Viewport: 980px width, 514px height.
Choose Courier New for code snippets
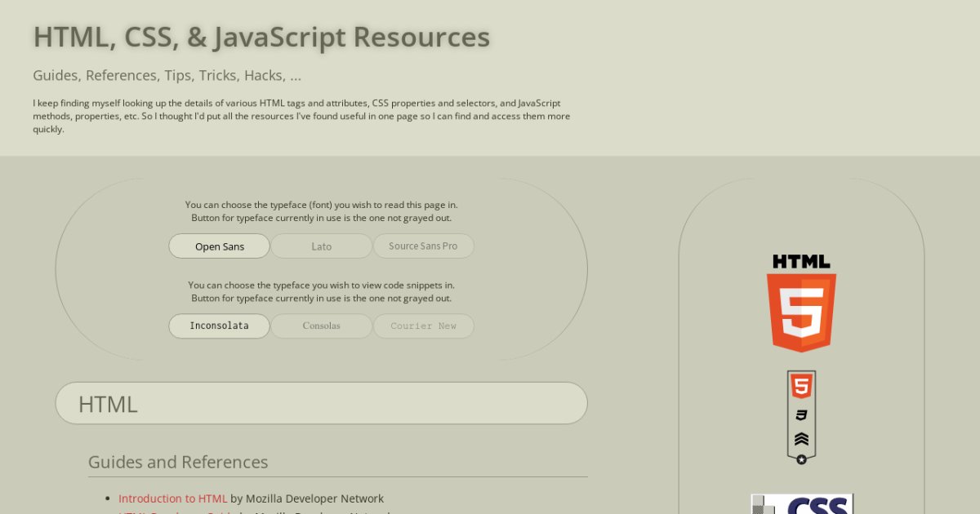423,326
